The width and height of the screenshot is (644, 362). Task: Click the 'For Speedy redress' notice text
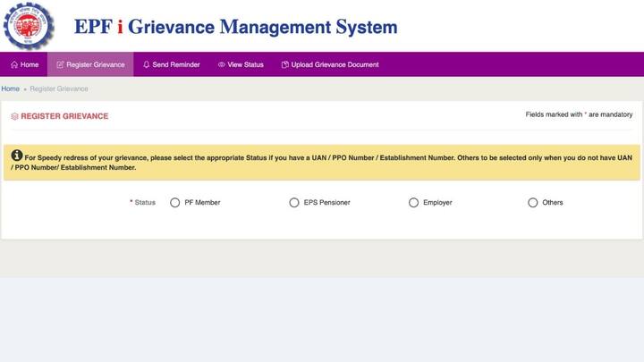pos(322,163)
